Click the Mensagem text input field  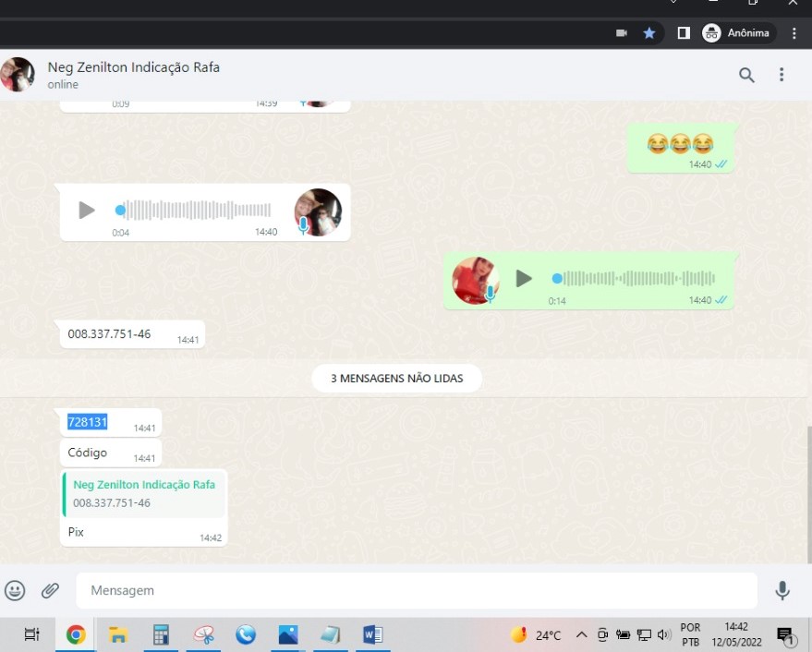[x=416, y=590]
